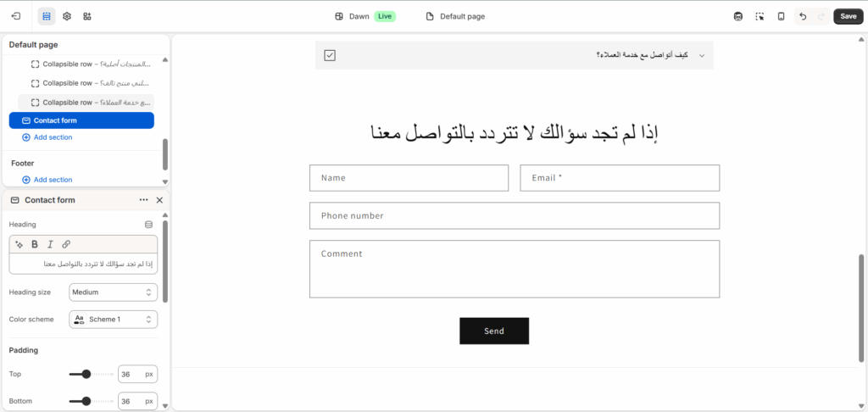Toggle bold in heading editor
This screenshot has height=412, width=868.
(x=35, y=244)
